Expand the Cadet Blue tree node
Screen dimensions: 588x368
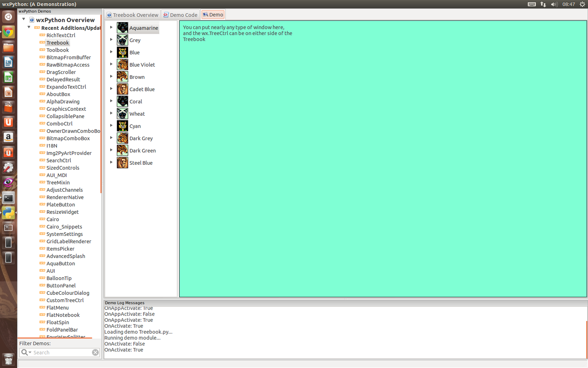[x=111, y=89]
